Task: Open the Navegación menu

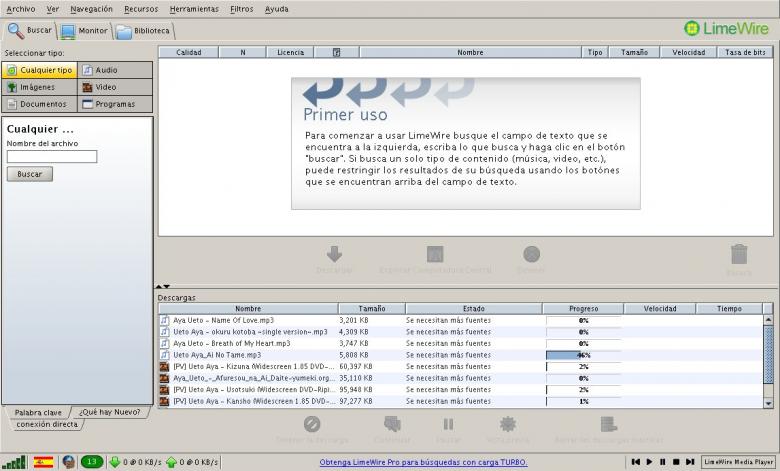Action: pyautogui.click(x=92, y=9)
